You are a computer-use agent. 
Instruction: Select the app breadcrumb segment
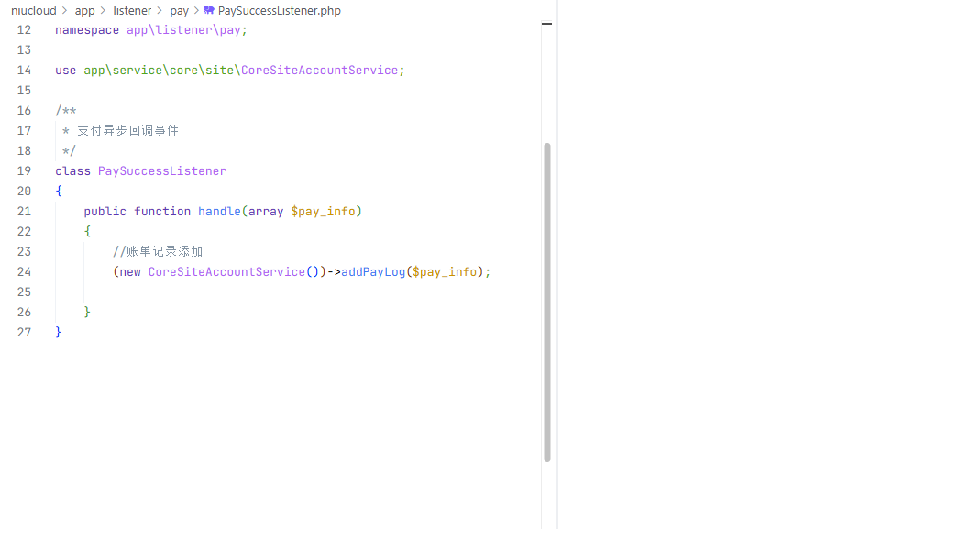click(84, 11)
